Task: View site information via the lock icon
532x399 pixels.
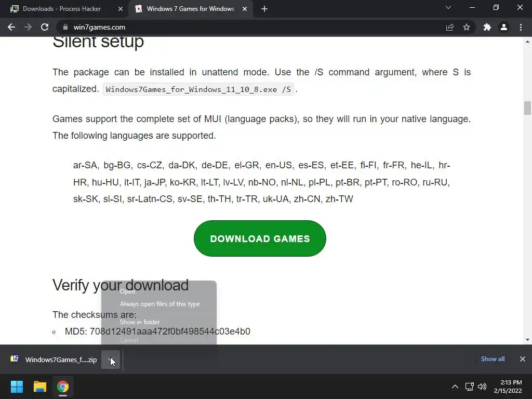Action: pos(65,27)
